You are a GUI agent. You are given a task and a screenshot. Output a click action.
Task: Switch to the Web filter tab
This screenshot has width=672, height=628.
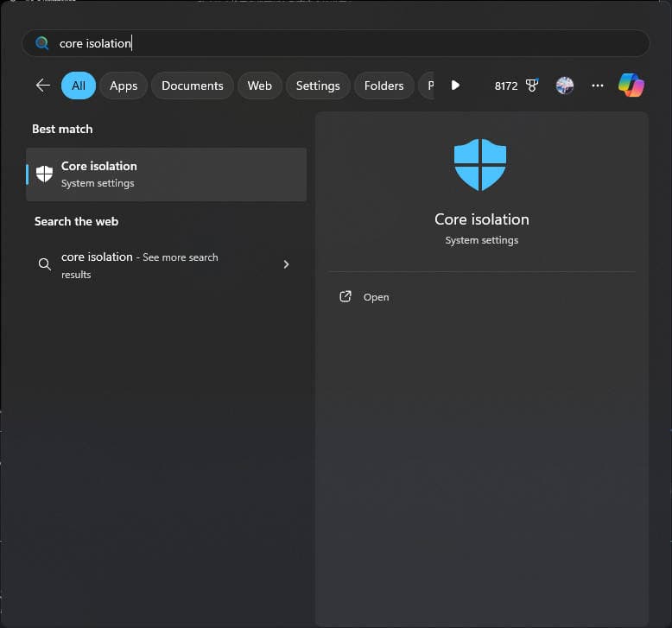pyautogui.click(x=260, y=86)
